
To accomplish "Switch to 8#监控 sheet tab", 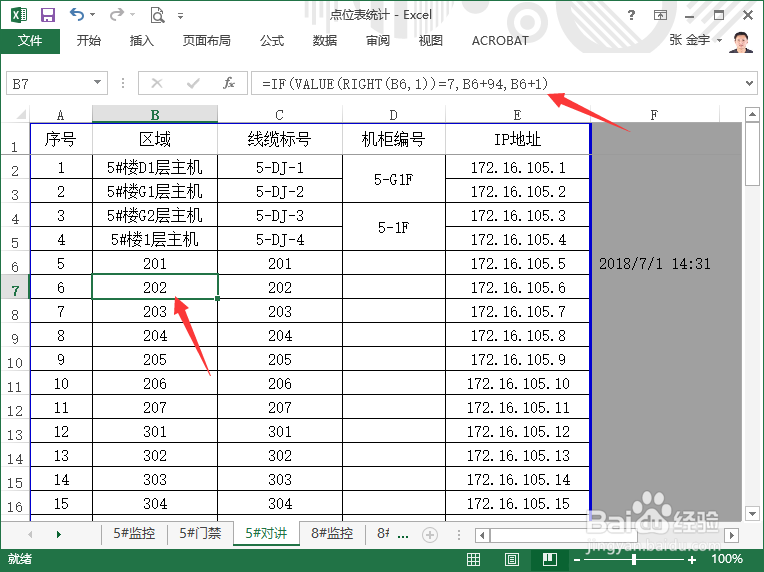I will (332, 534).
